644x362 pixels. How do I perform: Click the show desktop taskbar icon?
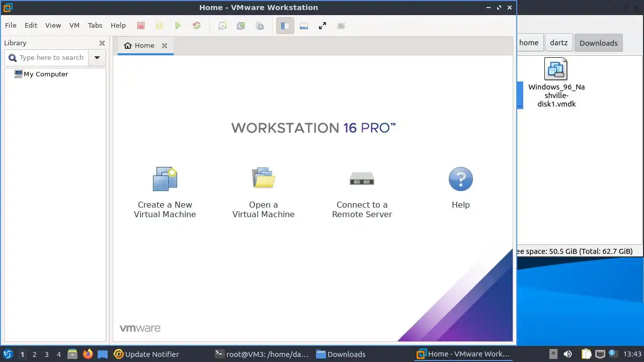coord(103,354)
